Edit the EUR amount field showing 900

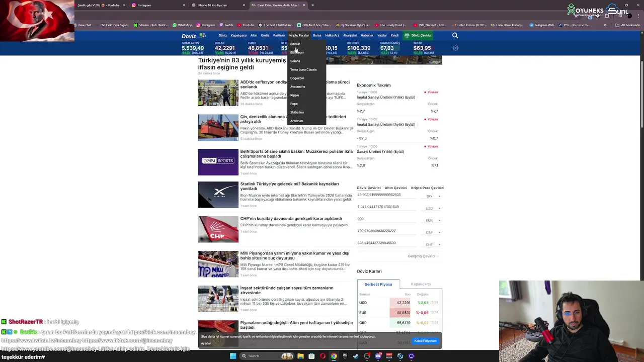[387, 219]
